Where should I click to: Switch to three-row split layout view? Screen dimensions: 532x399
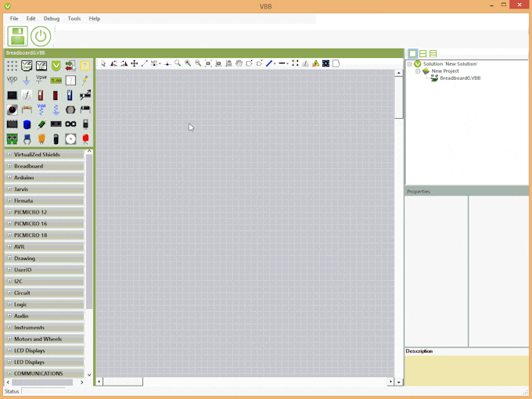click(x=433, y=54)
